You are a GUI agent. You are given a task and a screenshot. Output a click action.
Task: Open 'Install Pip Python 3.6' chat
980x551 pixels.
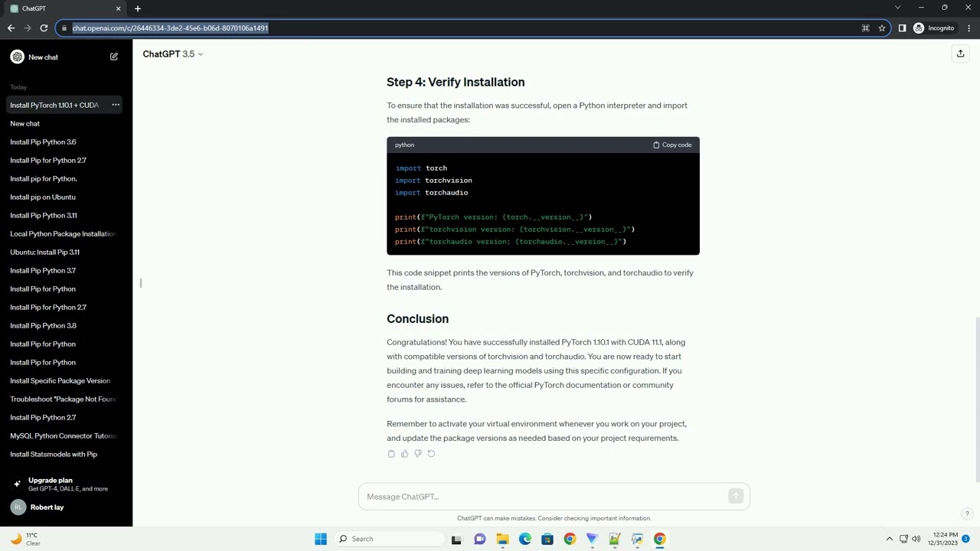[x=66, y=142]
